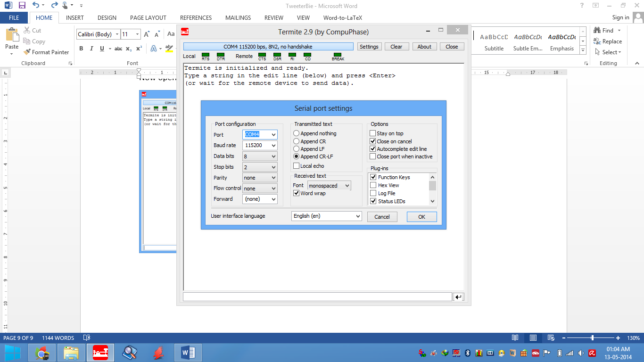Enable Close port when inactive
Screen dimensions: 644x362
pos(373,156)
